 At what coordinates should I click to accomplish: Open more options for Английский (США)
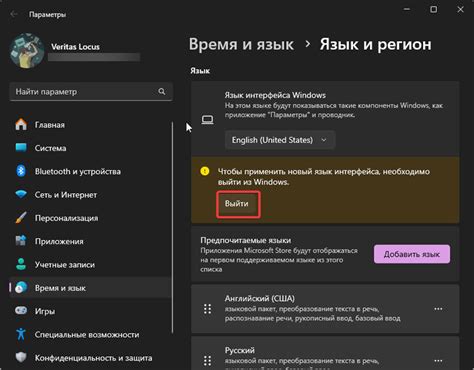coord(438,309)
